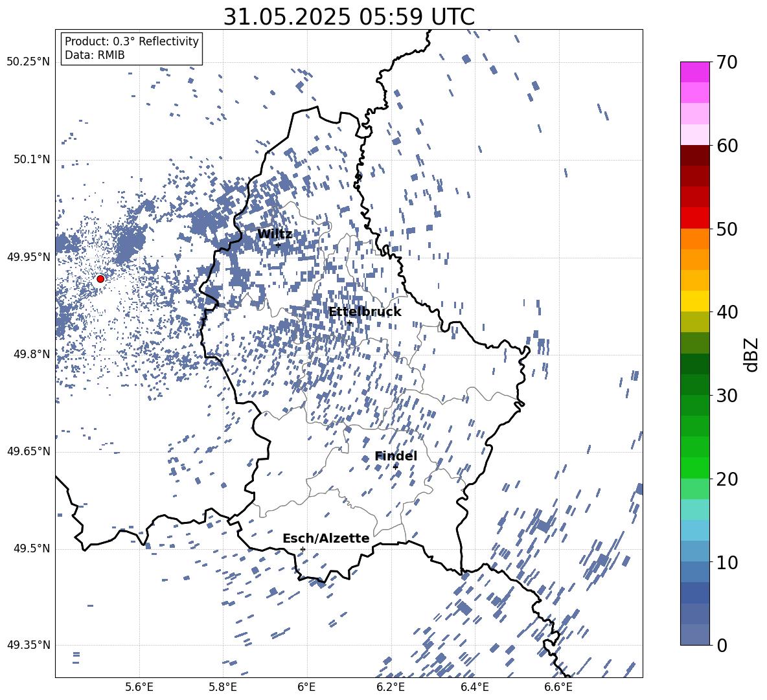Click the yellow colorbar segment above 40
The image size is (767, 700).
point(694,301)
